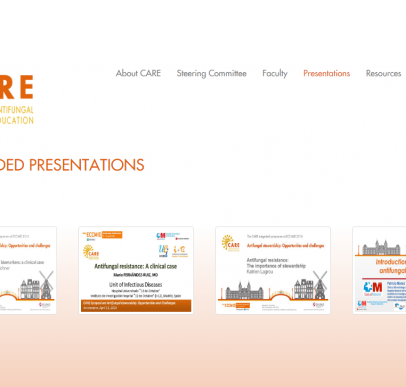Open the Introduction antifungal presentation thumbnail
406x387 pixels.
point(379,270)
